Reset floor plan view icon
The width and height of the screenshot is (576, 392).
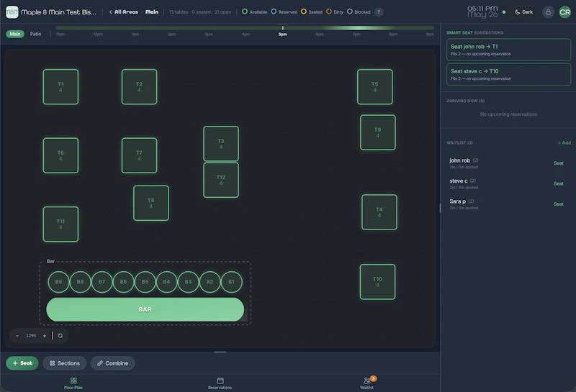click(60, 335)
